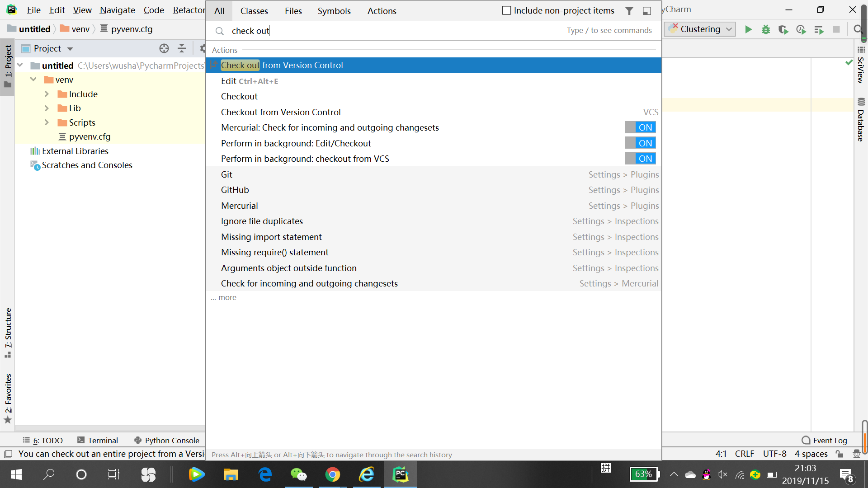Screen dimensions: 868x488
Task: Open Chrome from the taskbar
Action: [332, 474]
